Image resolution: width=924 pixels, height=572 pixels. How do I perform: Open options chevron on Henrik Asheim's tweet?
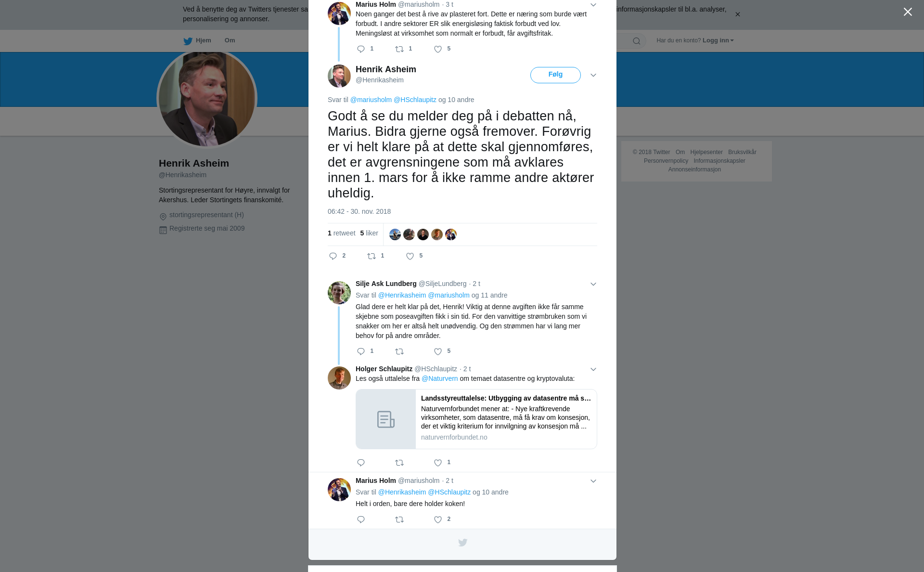(x=593, y=75)
